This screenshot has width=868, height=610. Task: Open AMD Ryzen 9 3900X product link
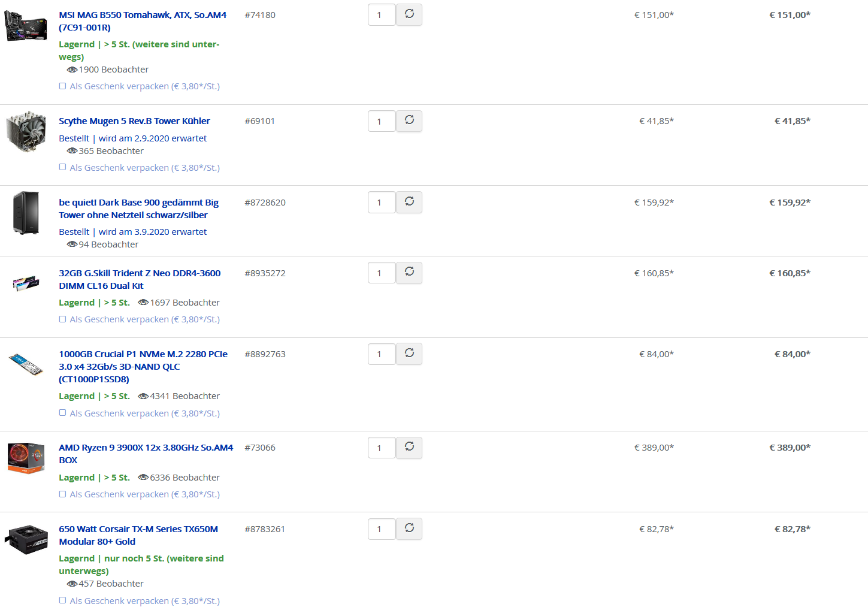coord(146,454)
